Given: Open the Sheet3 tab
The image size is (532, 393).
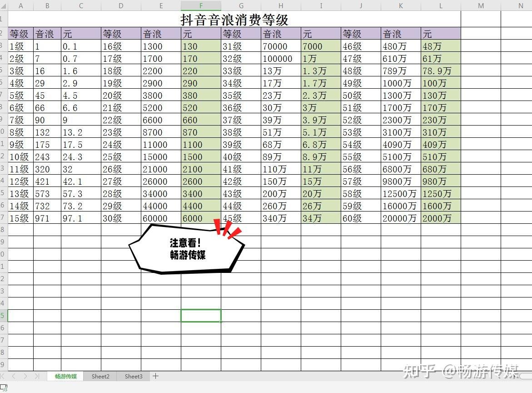Looking at the screenshot, I should pyautogui.click(x=133, y=376).
